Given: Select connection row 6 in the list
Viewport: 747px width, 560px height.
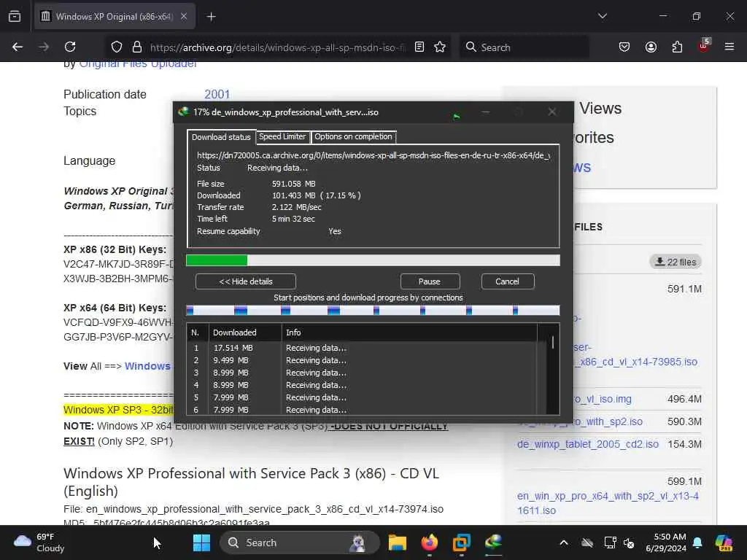Looking at the screenshot, I should point(362,410).
